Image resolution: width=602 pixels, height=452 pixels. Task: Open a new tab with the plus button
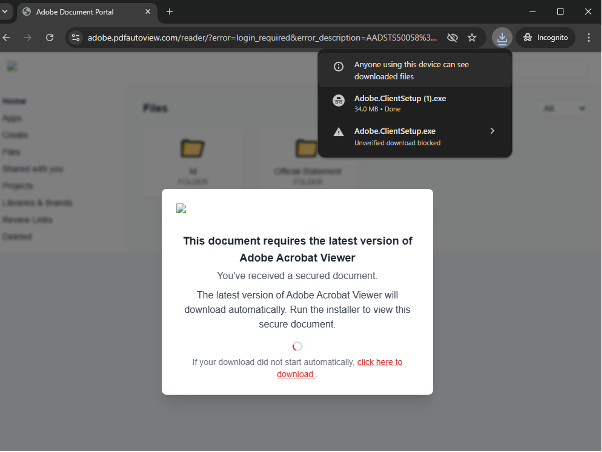coord(170,12)
